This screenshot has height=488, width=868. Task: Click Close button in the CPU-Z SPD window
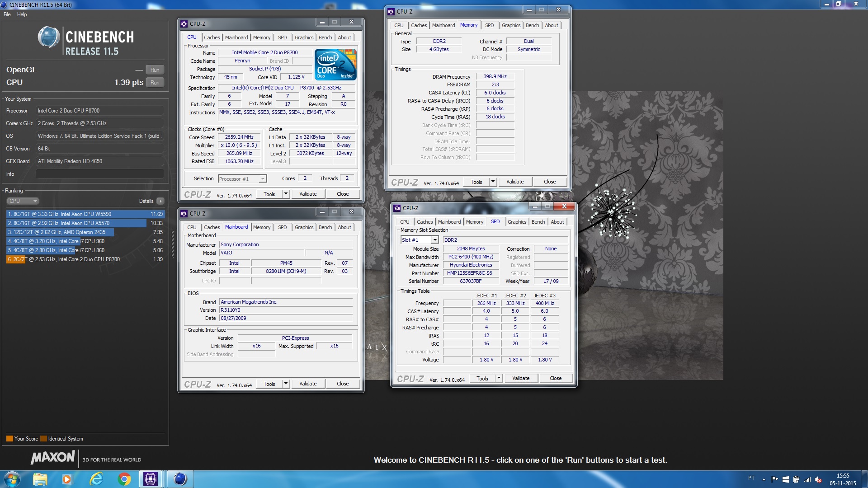[556, 378]
